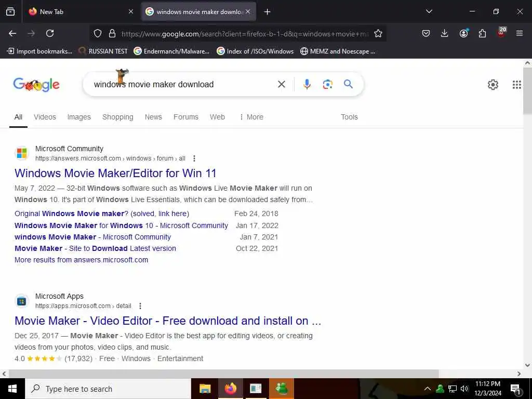Open the volume control tray icon
This screenshot has width=532, height=399.
pyautogui.click(x=464, y=389)
